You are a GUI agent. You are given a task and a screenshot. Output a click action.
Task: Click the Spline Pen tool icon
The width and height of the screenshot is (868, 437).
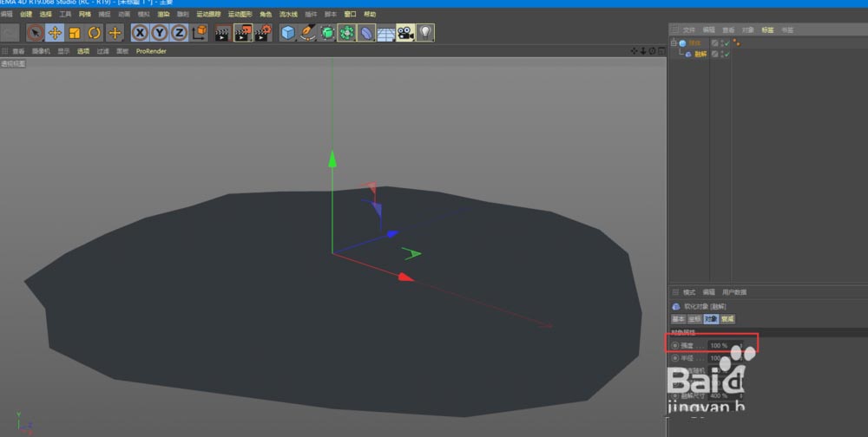[x=308, y=33]
